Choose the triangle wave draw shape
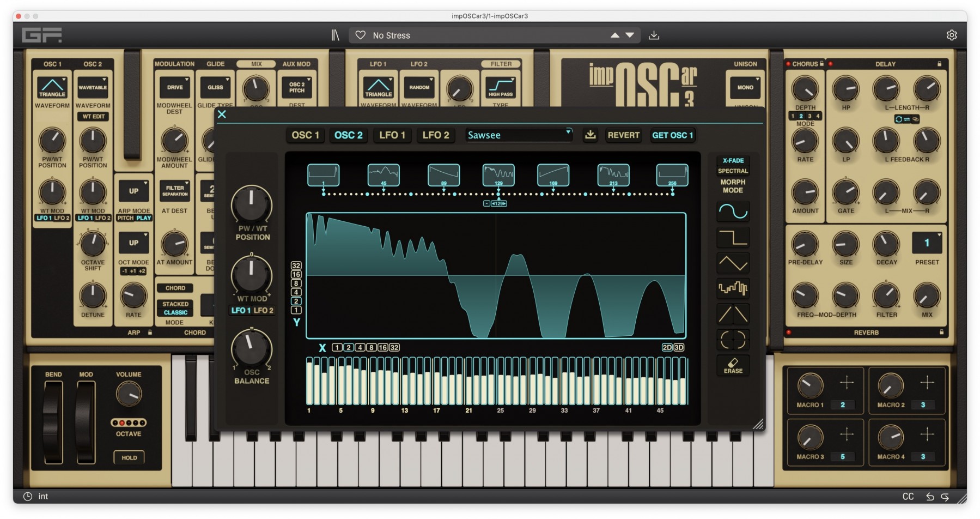 pyautogui.click(x=733, y=263)
